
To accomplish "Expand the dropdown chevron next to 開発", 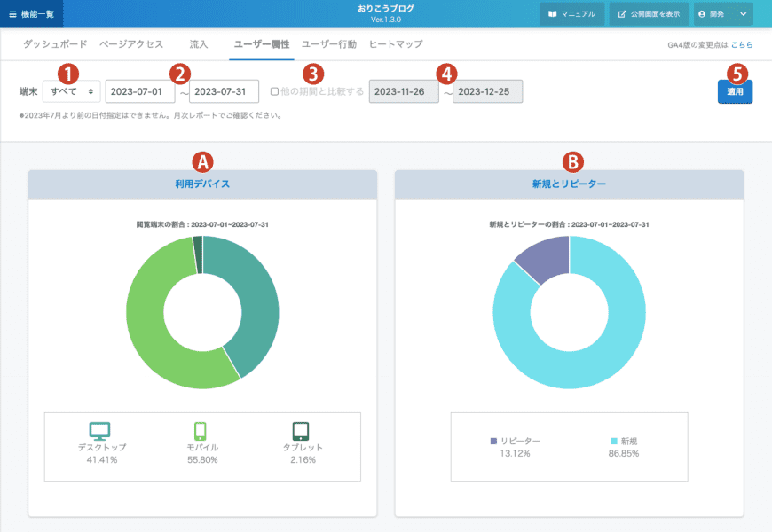I will point(743,14).
